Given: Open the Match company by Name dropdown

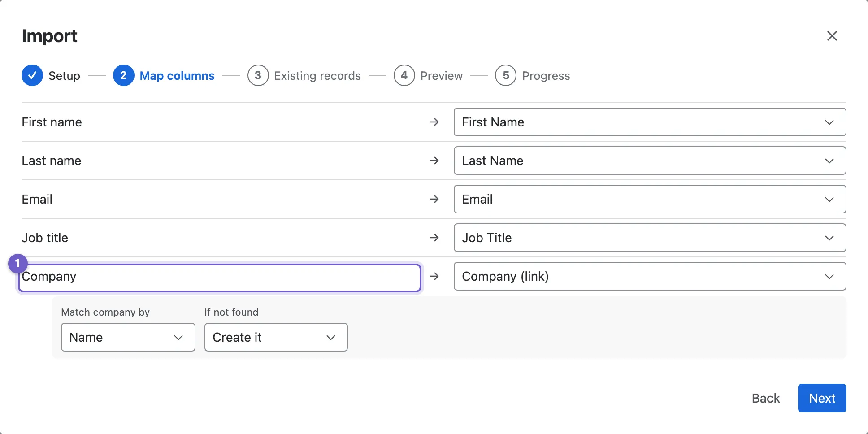Looking at the screenshot, I should [128, 337].
